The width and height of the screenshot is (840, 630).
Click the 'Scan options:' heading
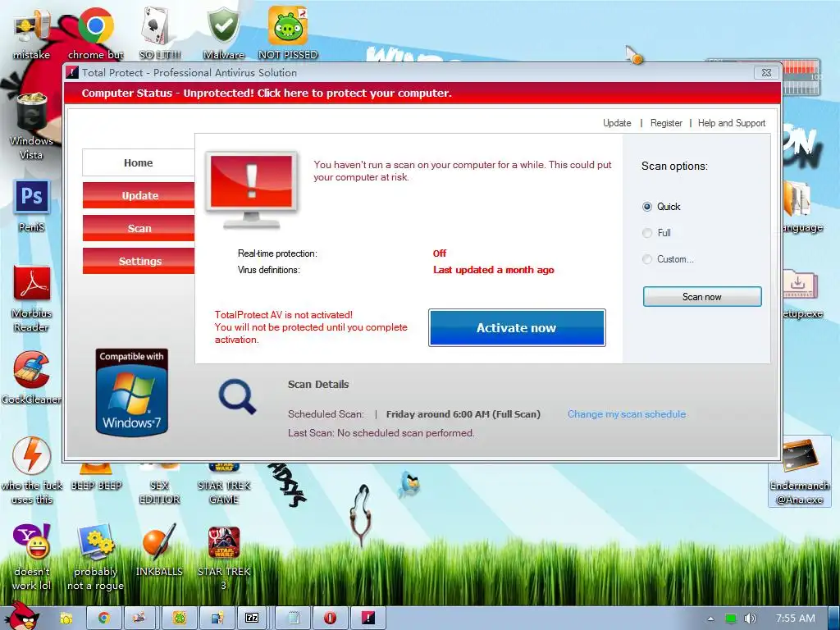point(674,166)
